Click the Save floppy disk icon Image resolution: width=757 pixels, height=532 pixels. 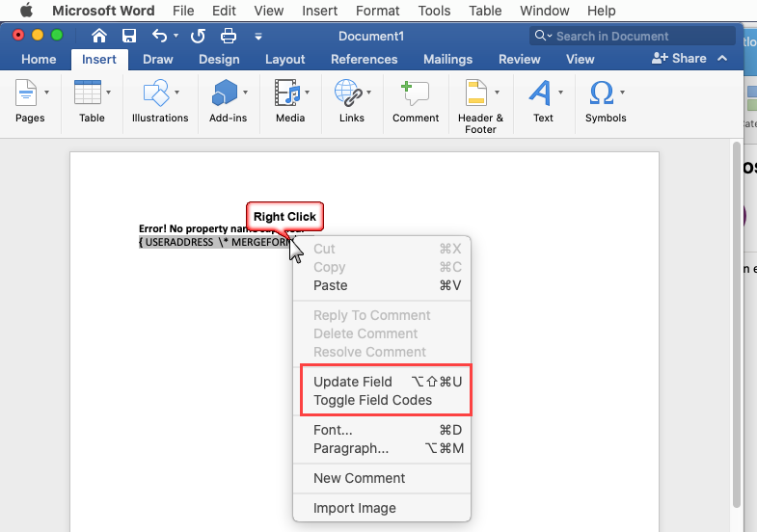(129, 36)
